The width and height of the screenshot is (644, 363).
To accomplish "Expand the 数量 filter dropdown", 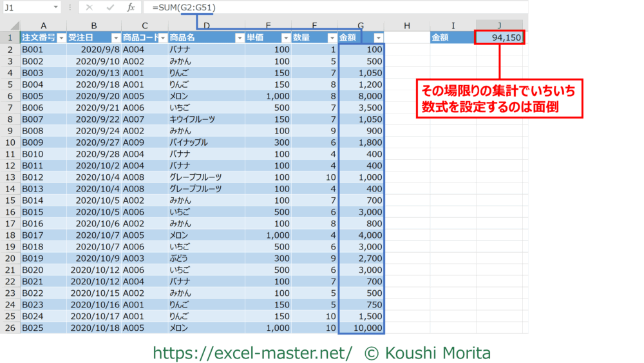I will pyautogui.click(x=332, y=38).
